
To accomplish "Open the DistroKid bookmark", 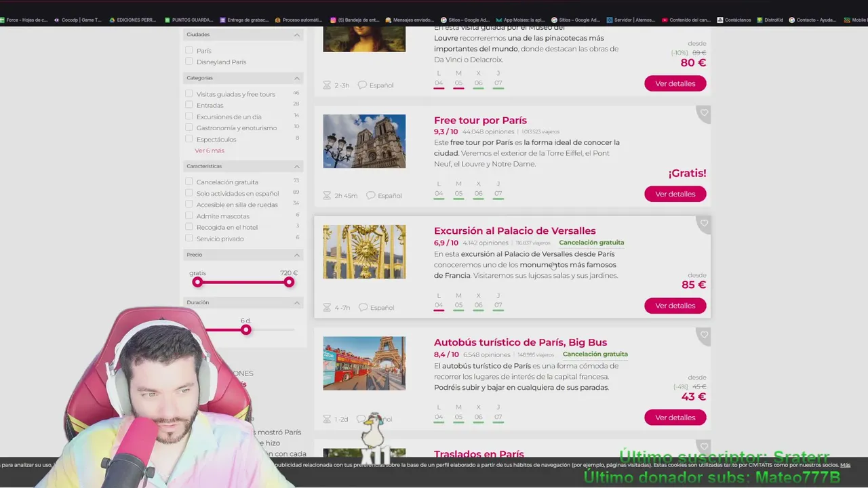I will [x=769, y=20].
